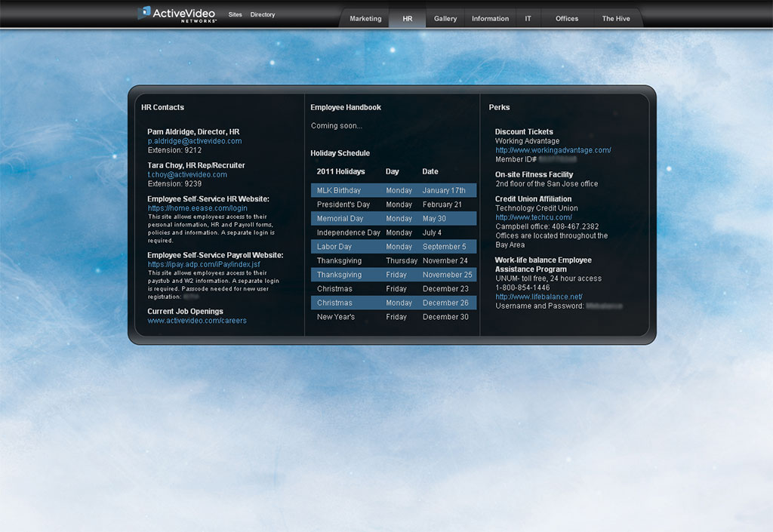Click the ActiveVideo Networks logo
773x532 pixels.
pos(177,14)
